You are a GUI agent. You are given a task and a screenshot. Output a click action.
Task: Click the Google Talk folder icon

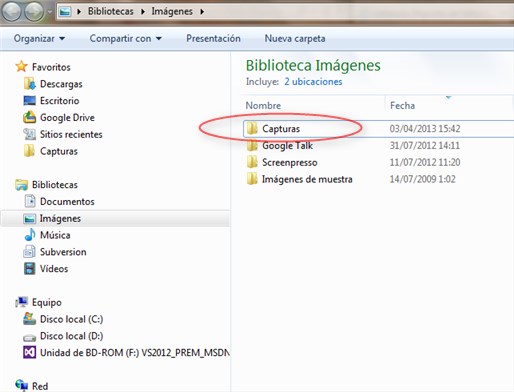252,145
